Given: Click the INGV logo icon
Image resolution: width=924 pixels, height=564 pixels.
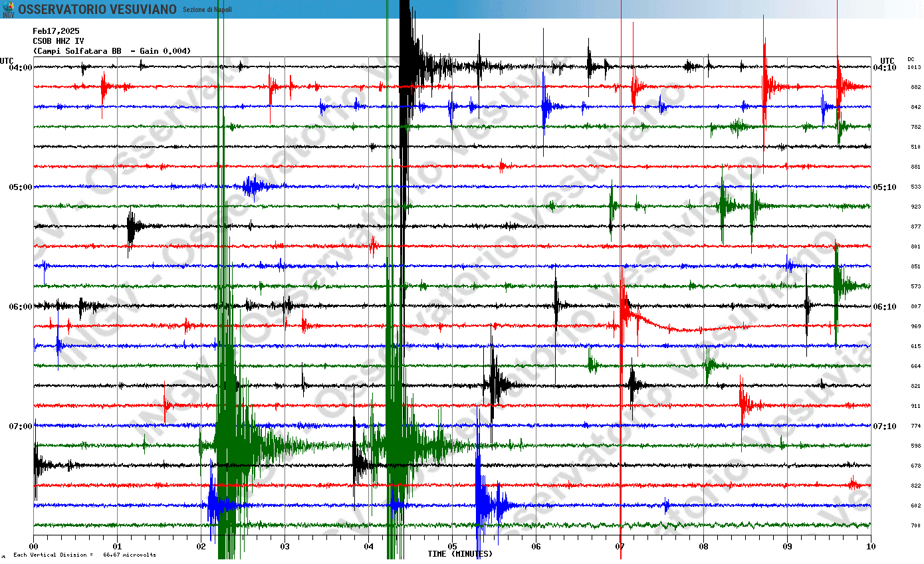Looking at the screenshot, I should coord(8,9).
